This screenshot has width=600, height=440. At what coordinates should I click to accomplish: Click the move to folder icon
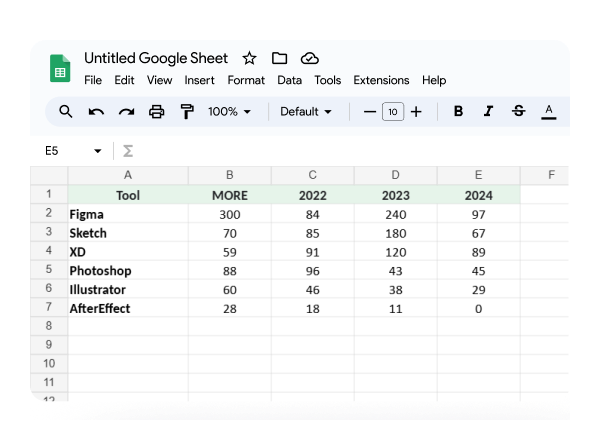[x=279, y=58]
